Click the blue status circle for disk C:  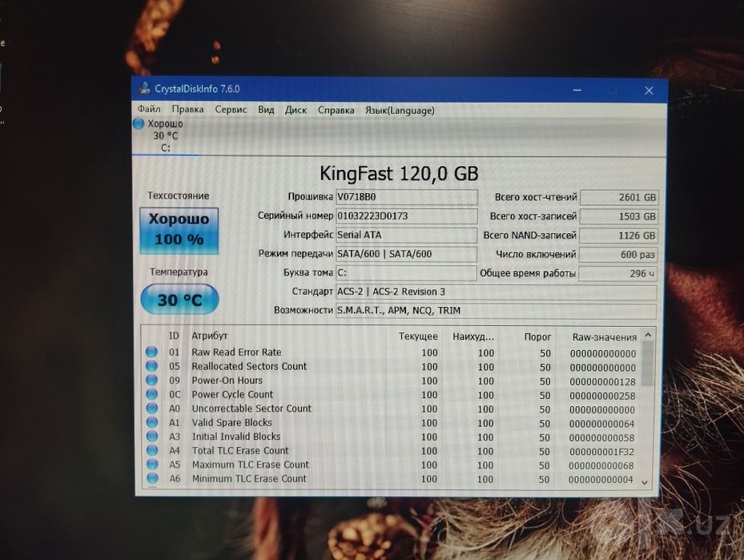point(138,123)
